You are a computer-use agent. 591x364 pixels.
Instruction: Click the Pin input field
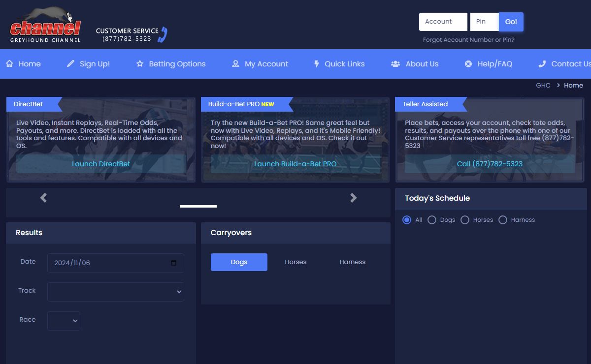tap(485, 22)
